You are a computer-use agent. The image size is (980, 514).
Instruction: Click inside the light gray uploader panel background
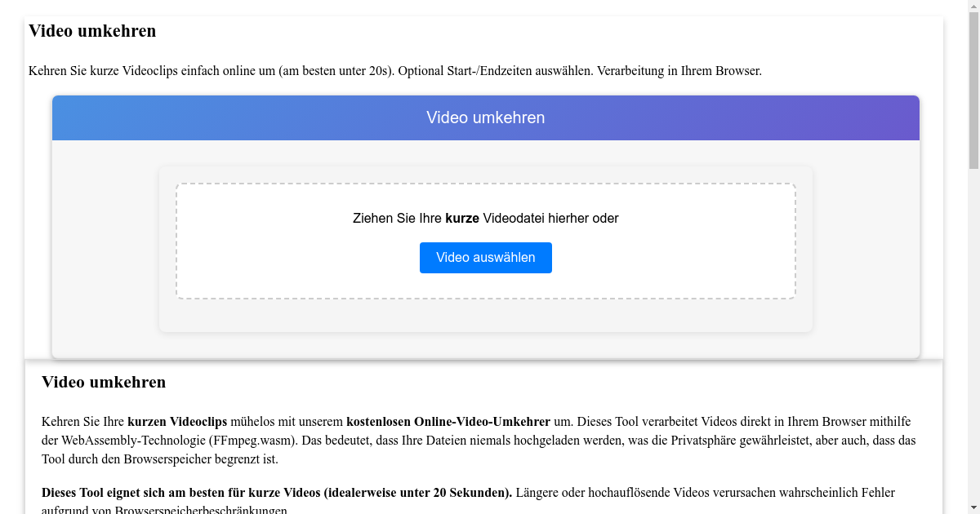click(x=98, y=245)
